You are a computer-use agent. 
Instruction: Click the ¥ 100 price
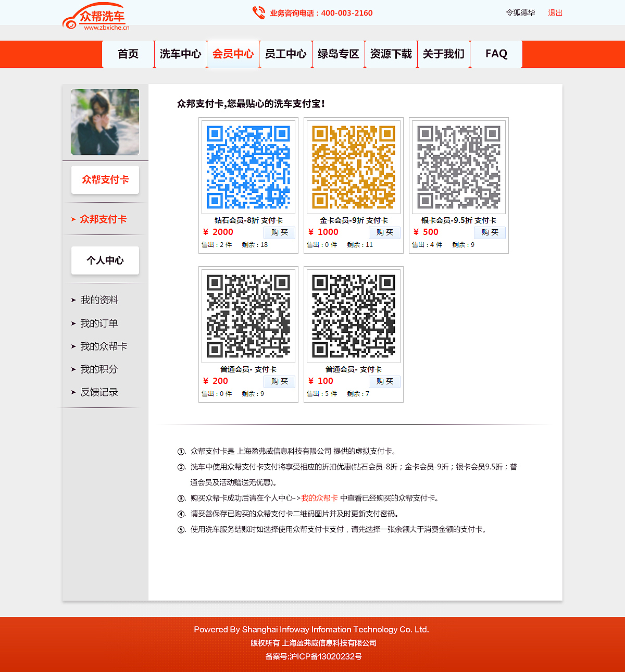pyautogui.click(x=320, y=381)
